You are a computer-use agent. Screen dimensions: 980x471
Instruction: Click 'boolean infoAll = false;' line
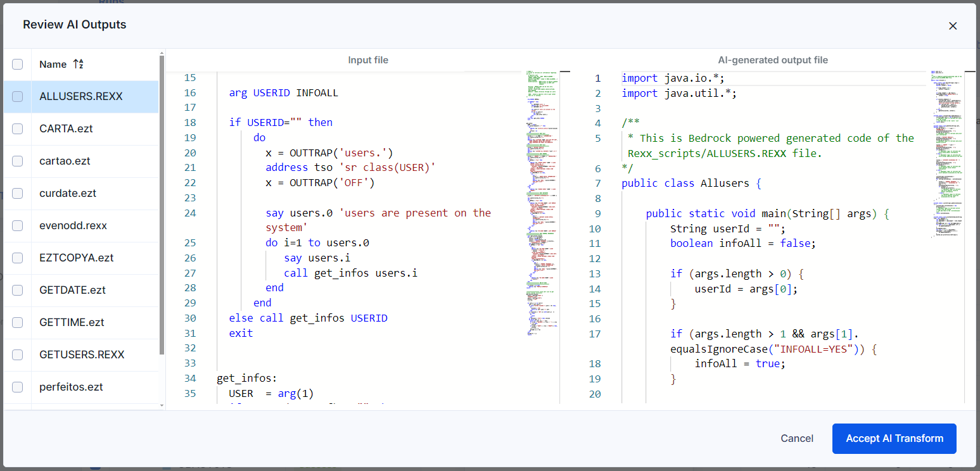click(743, 243)
